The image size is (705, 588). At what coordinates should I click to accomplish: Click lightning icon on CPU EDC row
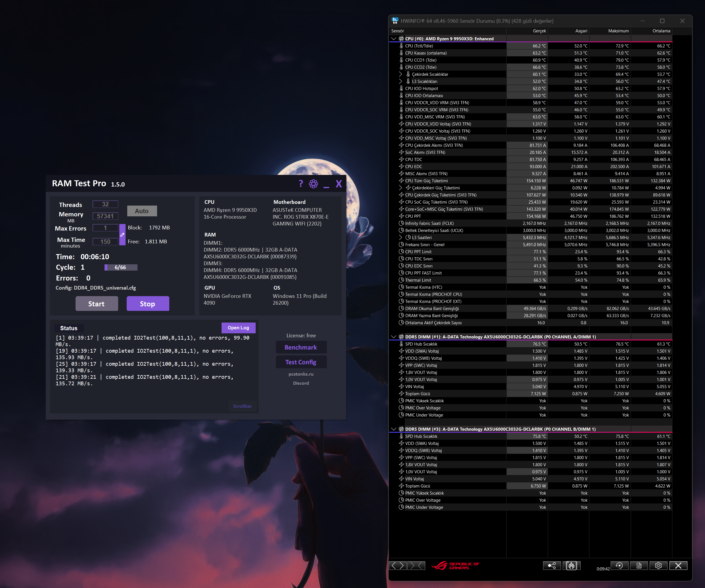pos(401,166)
